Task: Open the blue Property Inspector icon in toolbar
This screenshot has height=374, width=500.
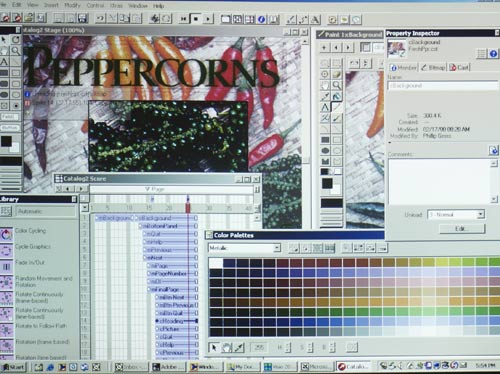Action: coord(262,19)
